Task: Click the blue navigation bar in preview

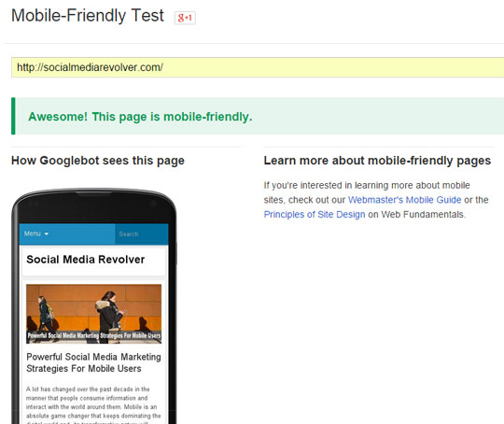Action: tap(94, 234)
